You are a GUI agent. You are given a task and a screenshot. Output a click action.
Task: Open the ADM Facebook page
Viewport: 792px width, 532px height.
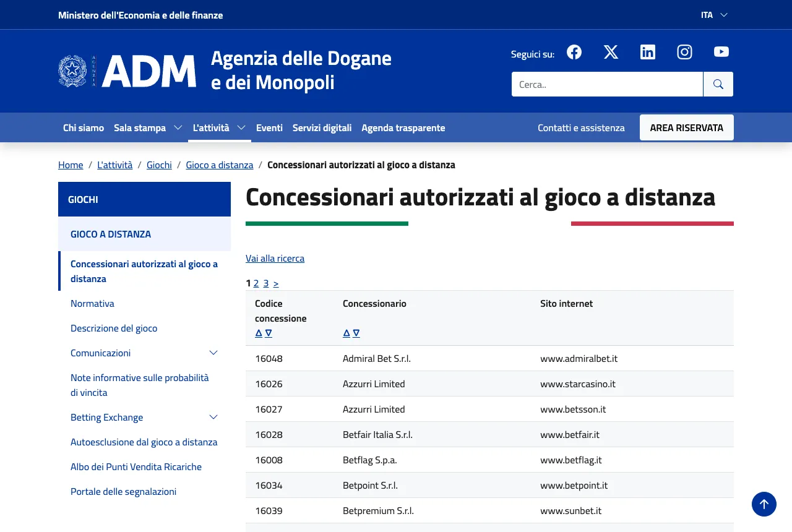click(574, 52)
